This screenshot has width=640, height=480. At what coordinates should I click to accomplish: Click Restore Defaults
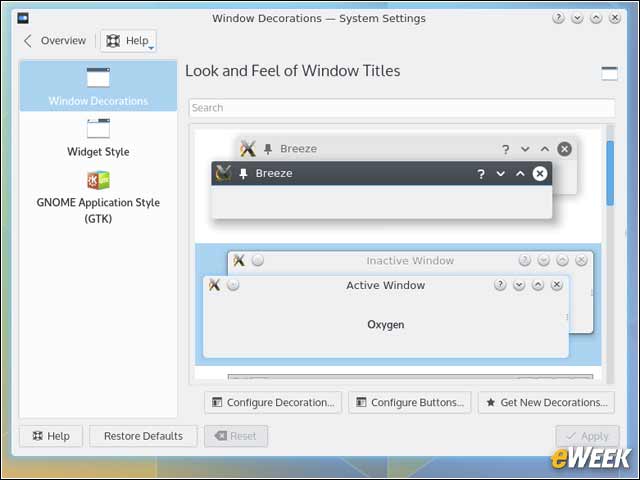(143, 436)
